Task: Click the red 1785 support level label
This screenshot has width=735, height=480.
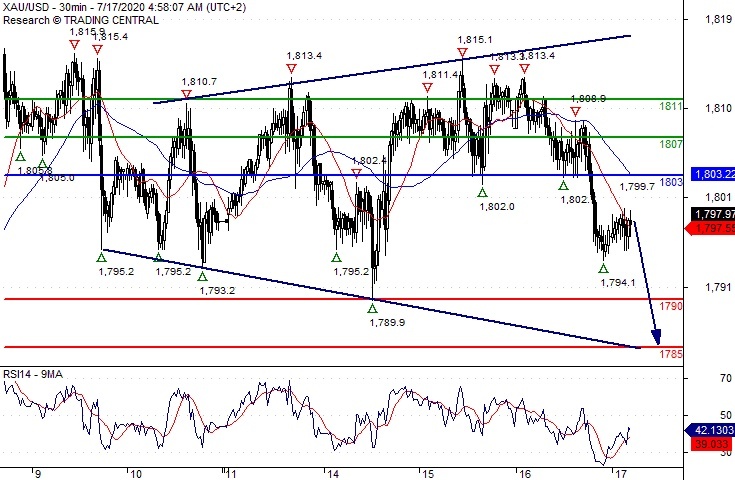Action: (x=671, y=354)
